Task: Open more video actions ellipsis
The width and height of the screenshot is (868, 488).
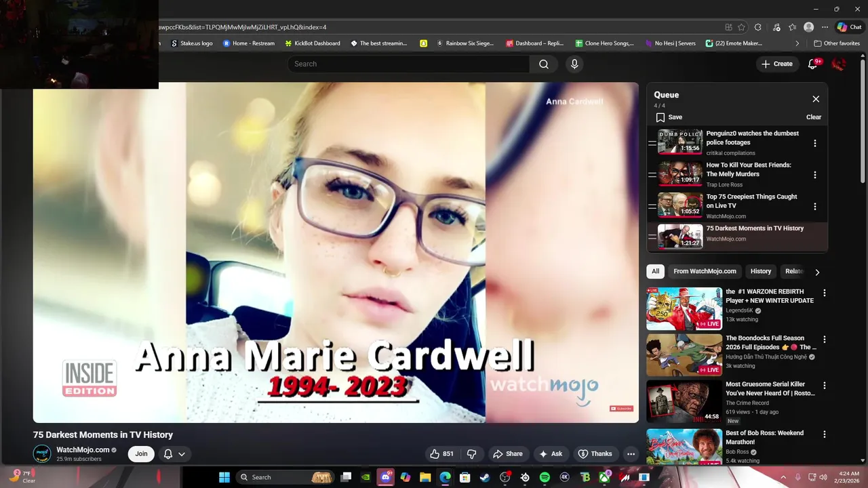Action: click(x=631, y=454)
